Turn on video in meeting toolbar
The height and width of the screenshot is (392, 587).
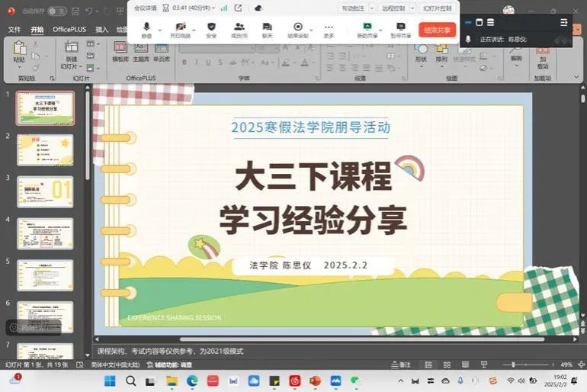click(x=180, y=27)
